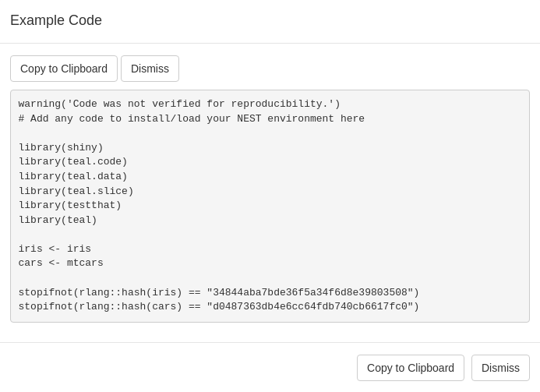Select the library(teal.code) line
540x392 pixels.
pos(72,162)
